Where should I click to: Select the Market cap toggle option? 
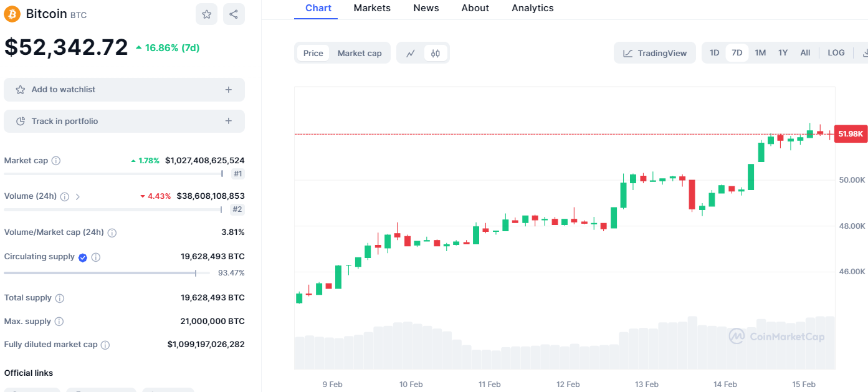click(x=360, y=53)
